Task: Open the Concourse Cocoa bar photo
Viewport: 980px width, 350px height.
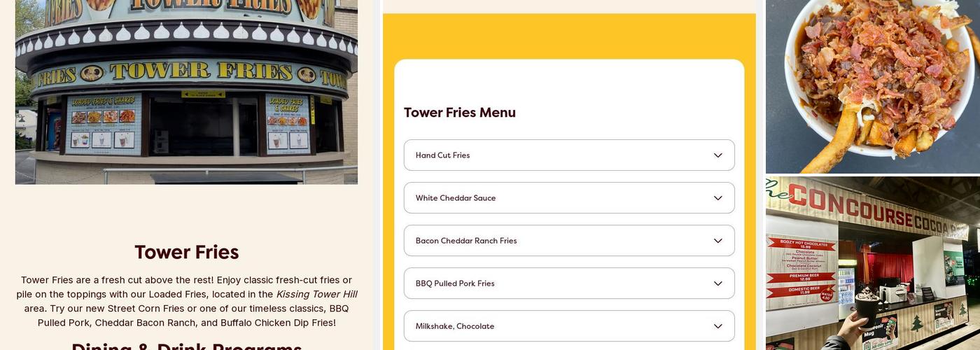Action: click(x=873, y=263)
